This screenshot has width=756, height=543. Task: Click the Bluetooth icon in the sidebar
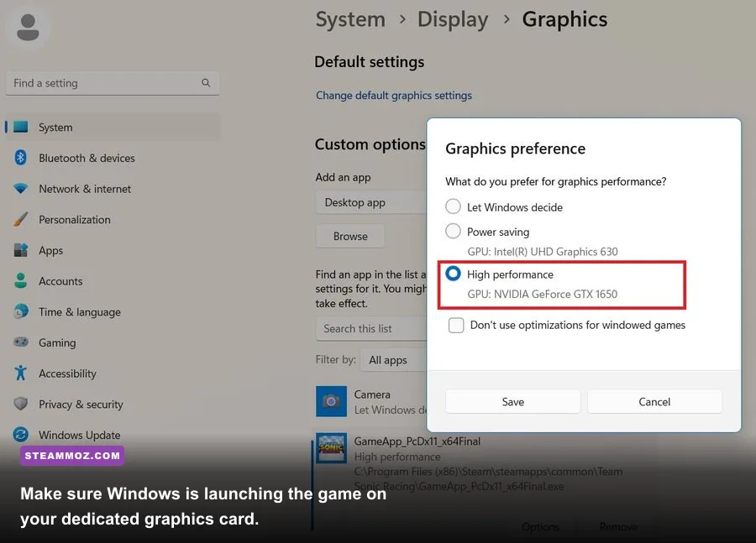point(21,158)
